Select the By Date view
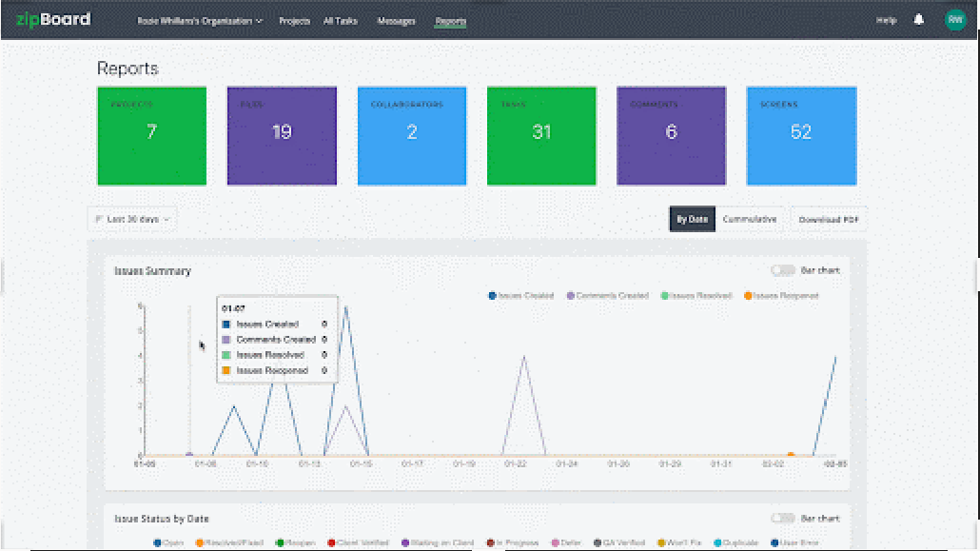This screenshot has height=551, width=980. click(692, 219)
